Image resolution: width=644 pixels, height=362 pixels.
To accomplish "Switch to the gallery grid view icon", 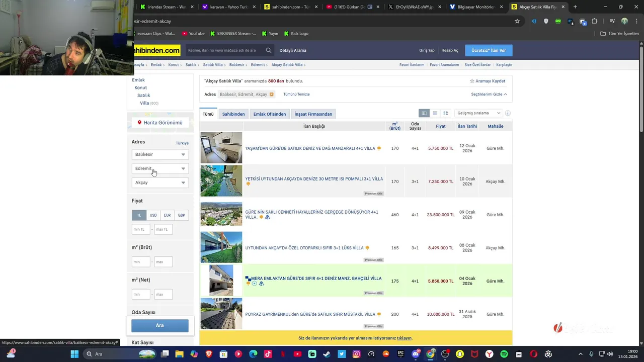I will (445, 113).
